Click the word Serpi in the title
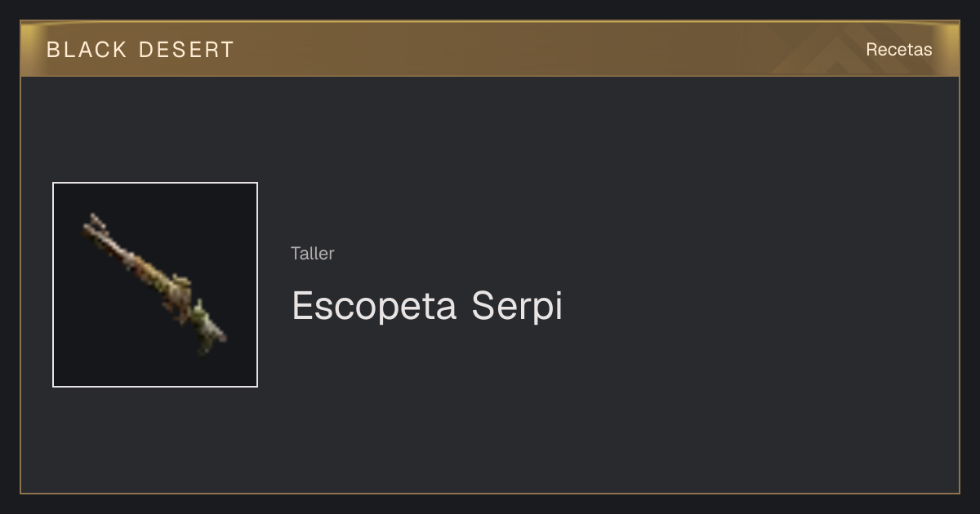Image resolution: width=980 pixels, height=514 pixels. (517, 306)
